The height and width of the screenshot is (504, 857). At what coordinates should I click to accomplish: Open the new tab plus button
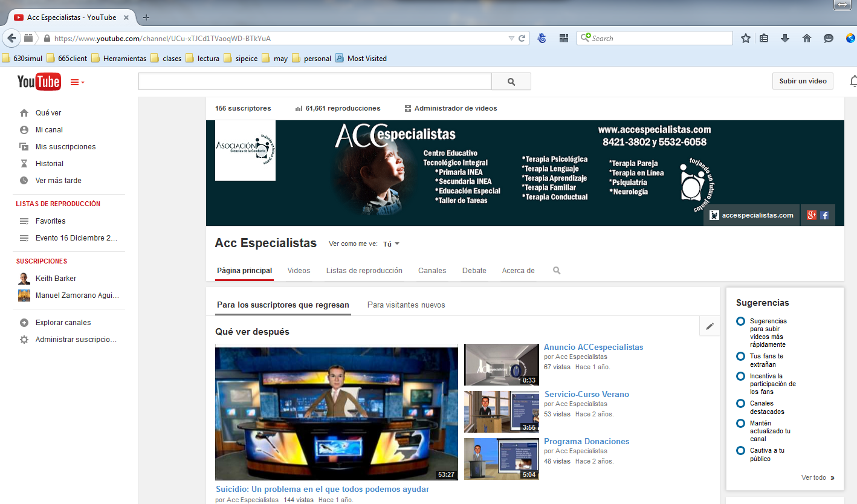tap(146, 18)
